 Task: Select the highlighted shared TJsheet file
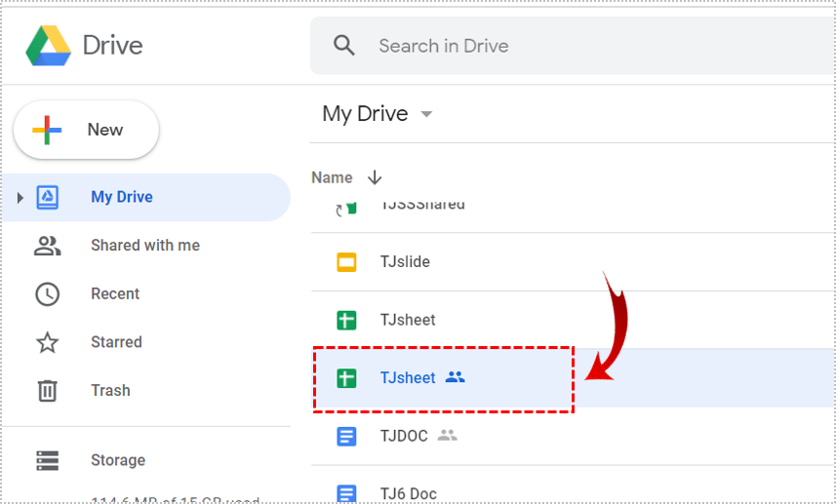click(x=408, y=378)
